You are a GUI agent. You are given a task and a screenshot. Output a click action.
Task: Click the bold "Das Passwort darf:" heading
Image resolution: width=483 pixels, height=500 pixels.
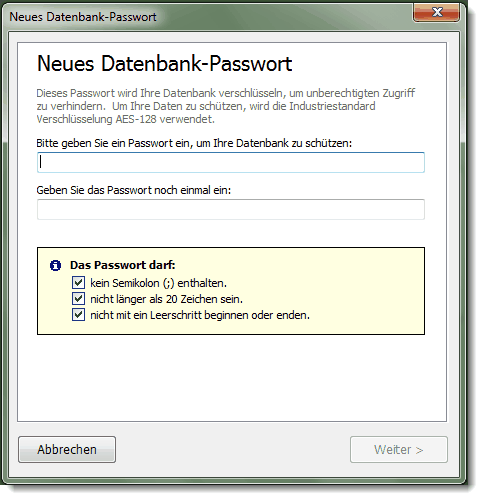(123, 265)
